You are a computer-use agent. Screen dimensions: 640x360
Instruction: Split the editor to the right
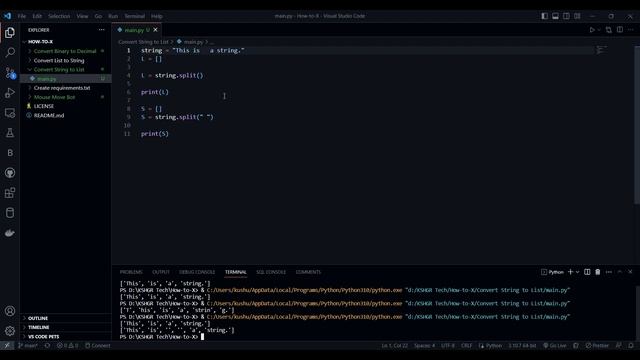620,30
